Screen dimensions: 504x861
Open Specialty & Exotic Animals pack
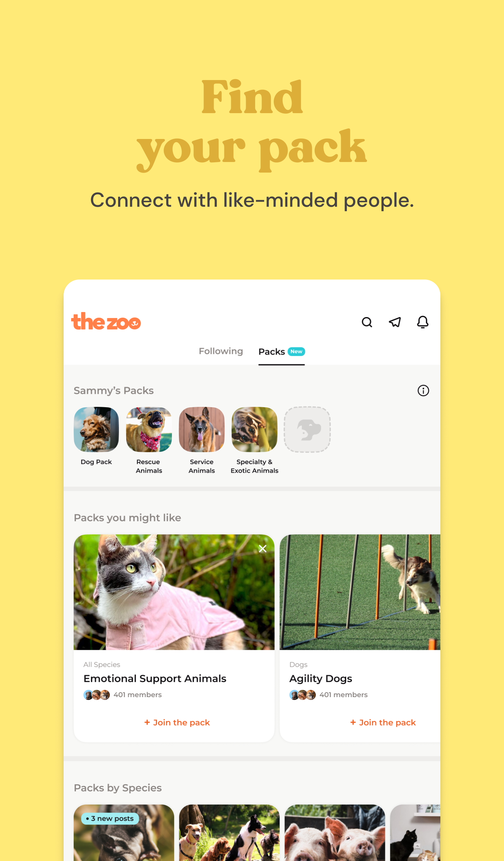255,430
